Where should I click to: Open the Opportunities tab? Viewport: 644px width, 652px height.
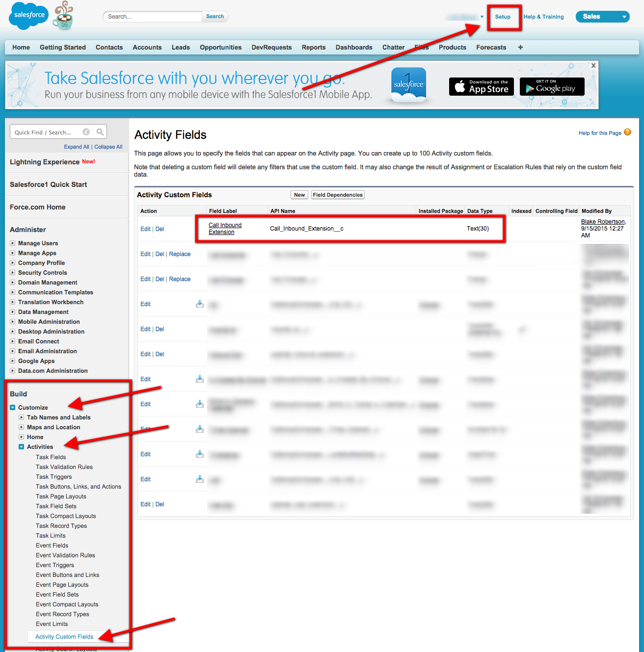pos(220,48)
